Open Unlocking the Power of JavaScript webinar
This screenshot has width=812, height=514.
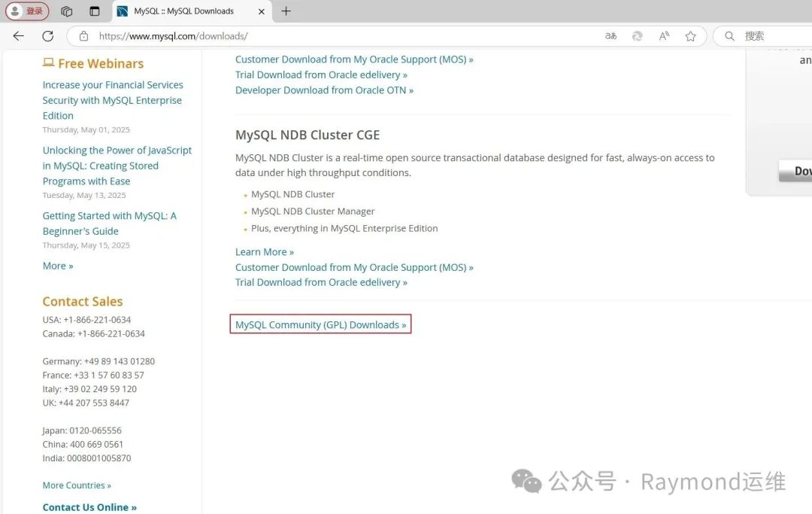tap(117, 166)
